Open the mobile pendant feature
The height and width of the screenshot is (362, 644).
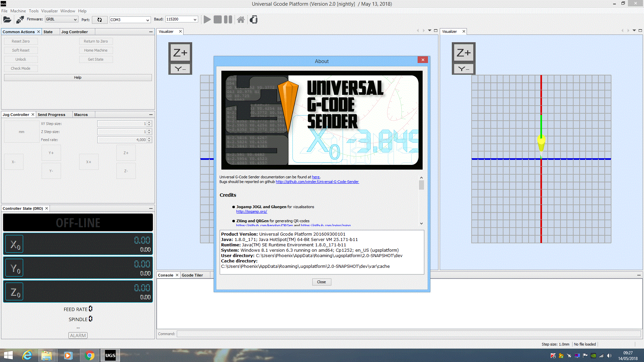[x=254, y=19]
